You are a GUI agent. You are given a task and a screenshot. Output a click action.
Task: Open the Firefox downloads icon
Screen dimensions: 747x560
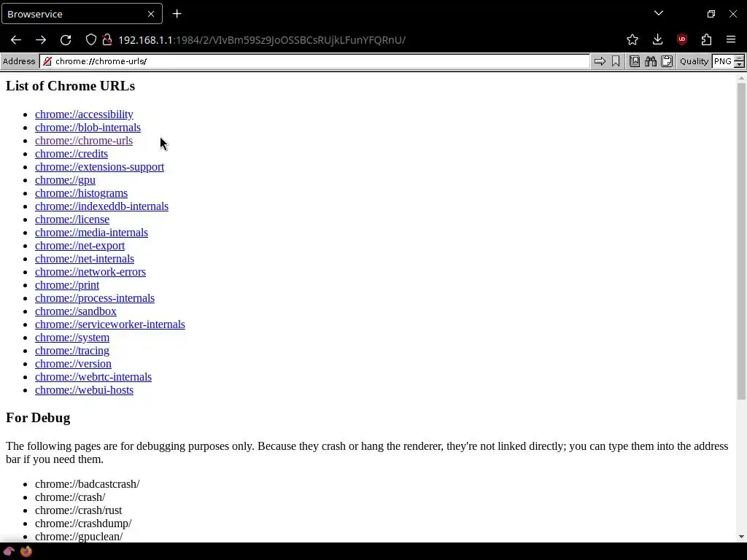click(x=657, y=39)
